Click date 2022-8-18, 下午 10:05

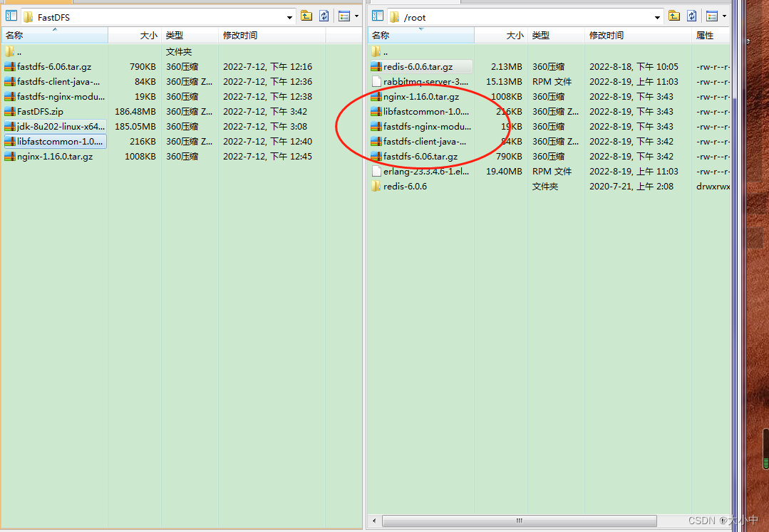(634, 67)
